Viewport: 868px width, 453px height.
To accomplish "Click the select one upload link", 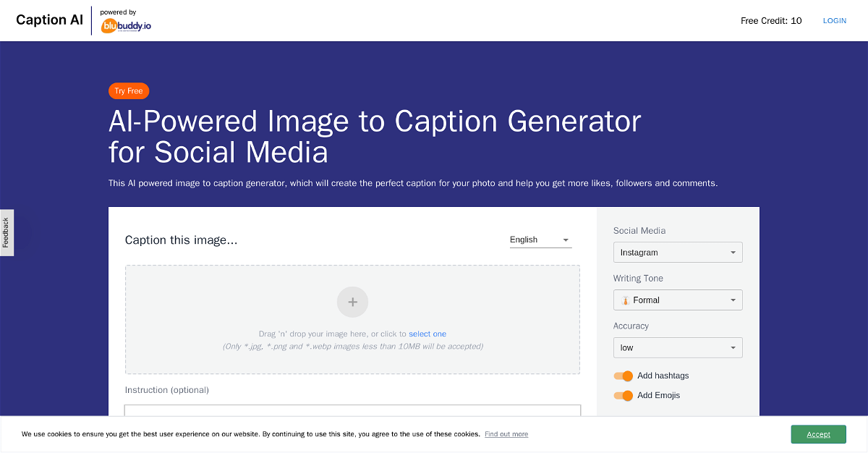I will [x=427, y=334].
